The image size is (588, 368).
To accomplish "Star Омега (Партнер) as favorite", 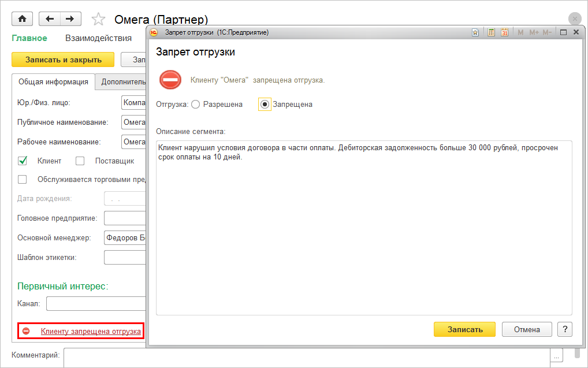I will [99, 19].
